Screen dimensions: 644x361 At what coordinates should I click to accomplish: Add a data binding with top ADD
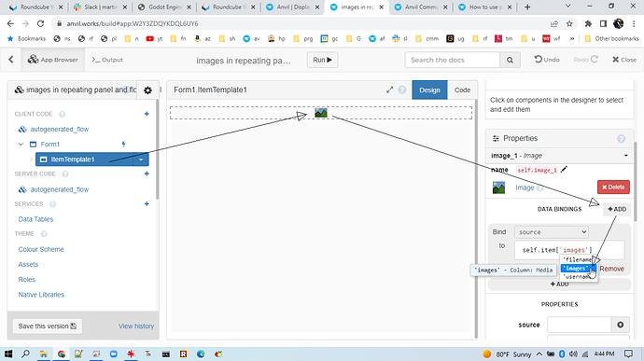tap(617, 209)
